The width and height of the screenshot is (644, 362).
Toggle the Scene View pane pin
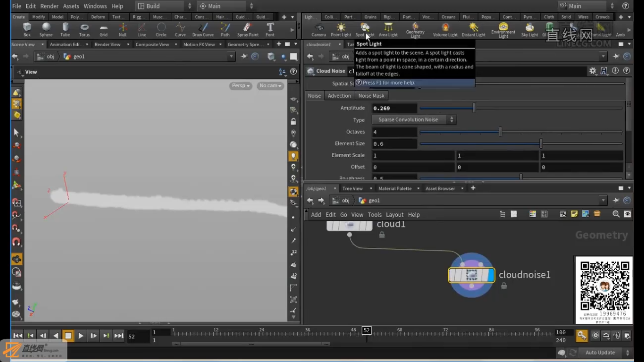(244, 57)
